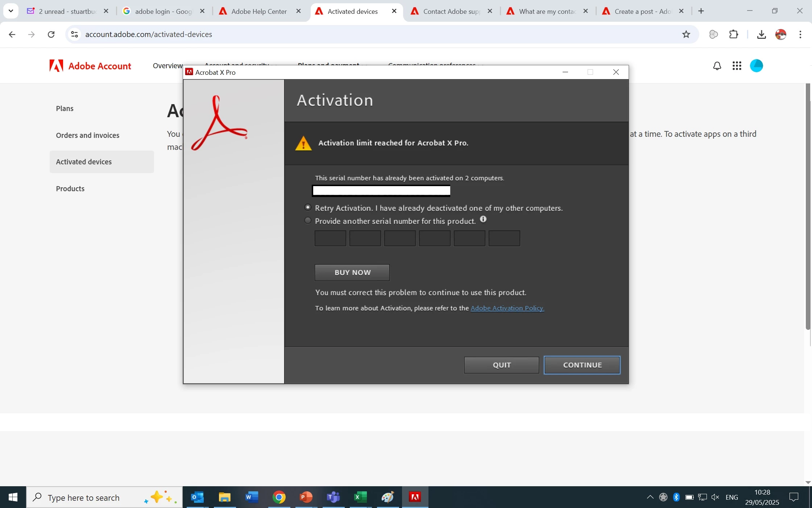Click info icon beside serial number option
This screenshot has width=812, height=508.
pyautogui.click(x=483, y=219)
